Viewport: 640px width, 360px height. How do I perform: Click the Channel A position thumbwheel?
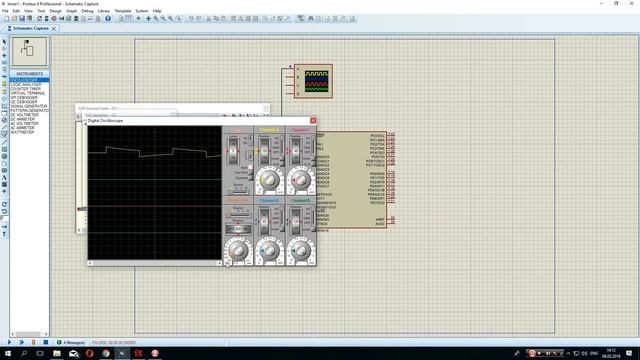point(264,151)
